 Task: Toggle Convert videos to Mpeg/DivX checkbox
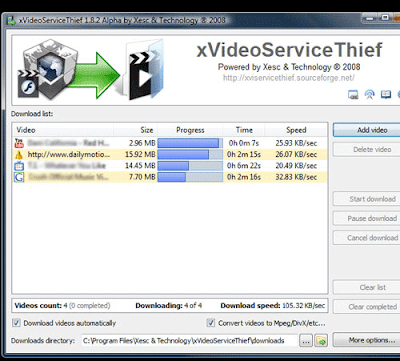[x=210, y=323]
